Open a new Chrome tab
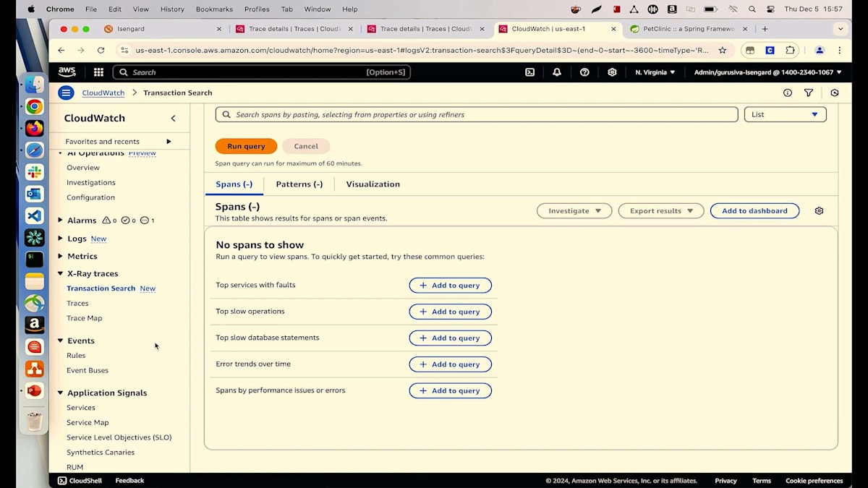The height and width of the screenshot is (488, 868). [x=765, y=29]
